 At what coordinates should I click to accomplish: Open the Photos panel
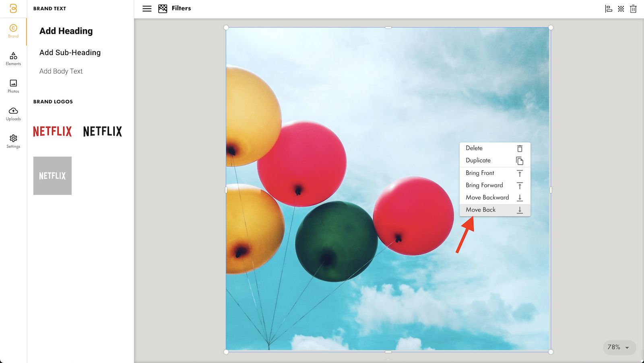point(13,86)
